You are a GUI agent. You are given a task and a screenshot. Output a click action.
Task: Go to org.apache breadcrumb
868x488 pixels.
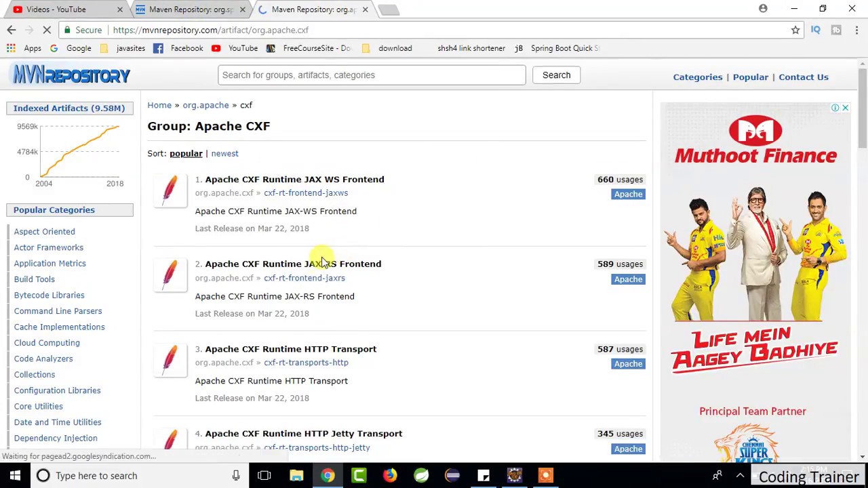click(x=205, y=105)
